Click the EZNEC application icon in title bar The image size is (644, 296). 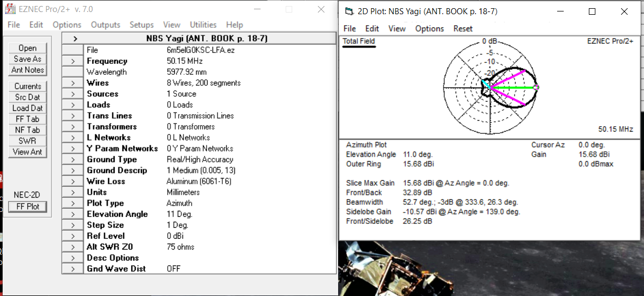point(10,9)
